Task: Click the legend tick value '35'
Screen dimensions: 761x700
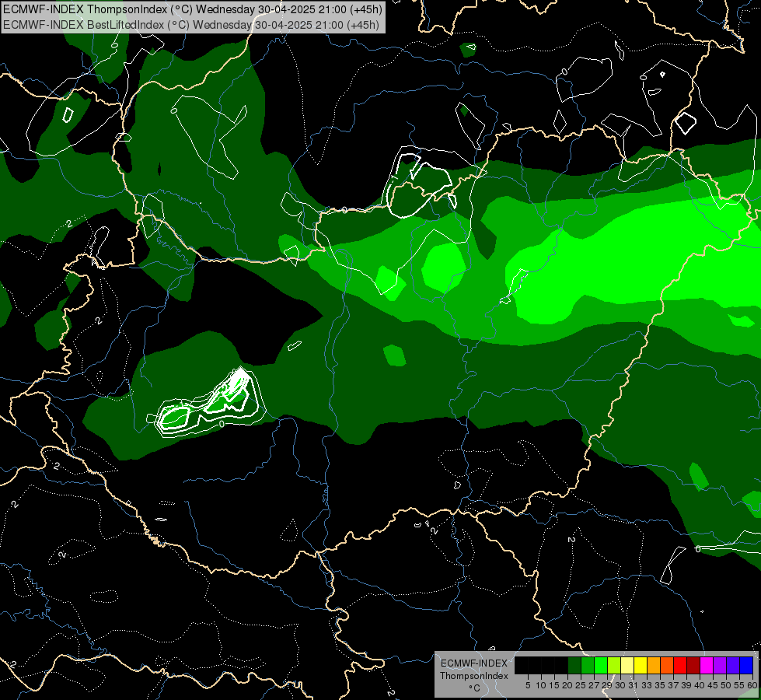Action: [x=661, y=685]
